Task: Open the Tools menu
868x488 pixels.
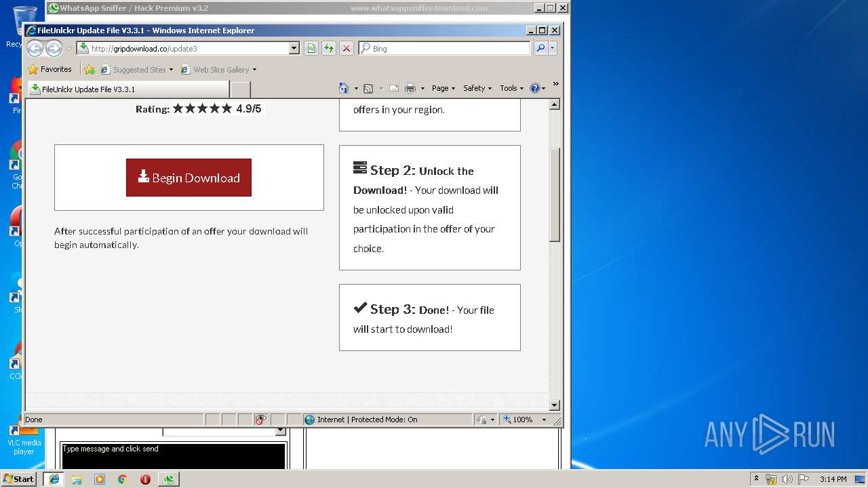Action: point(512,88)
